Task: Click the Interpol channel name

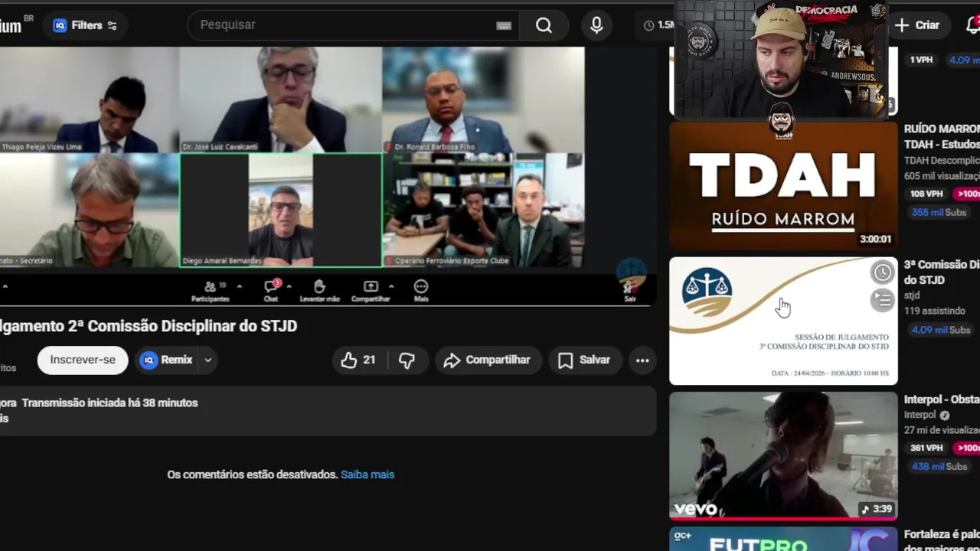Action: click(x=920, y=415)
